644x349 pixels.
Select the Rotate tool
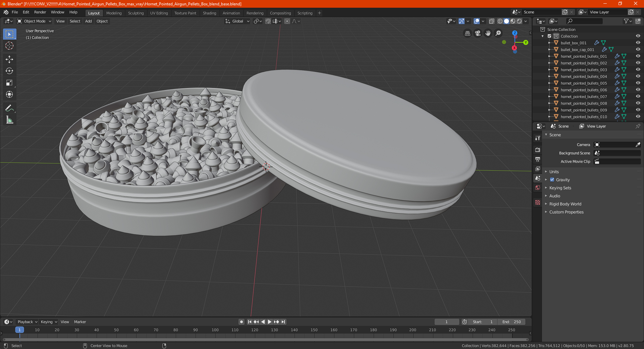click(9, 71)
